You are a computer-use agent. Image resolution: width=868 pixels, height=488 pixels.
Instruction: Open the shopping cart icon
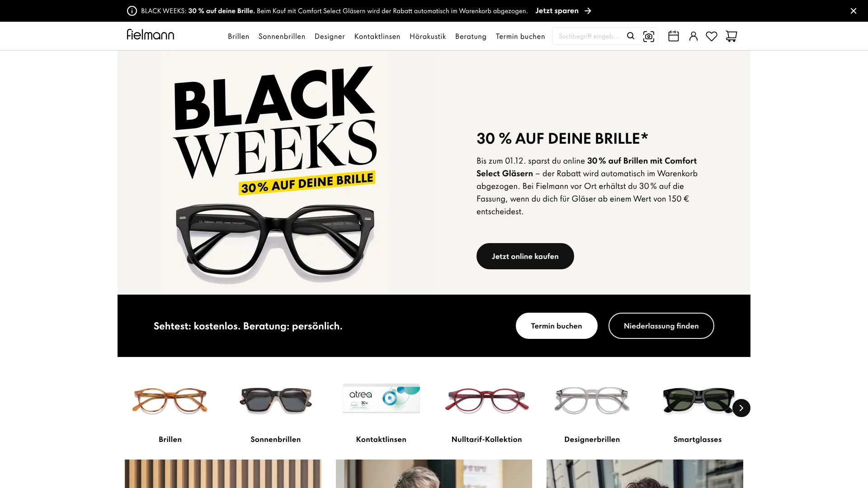coord(731,36)
